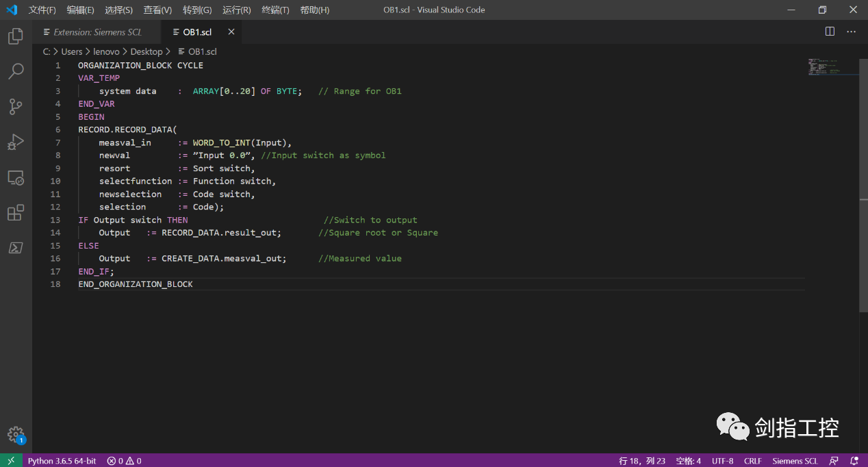Click the OB1.scl breadcrumb segment
Viewport: 868px width, 467px height.
[198, 51]
